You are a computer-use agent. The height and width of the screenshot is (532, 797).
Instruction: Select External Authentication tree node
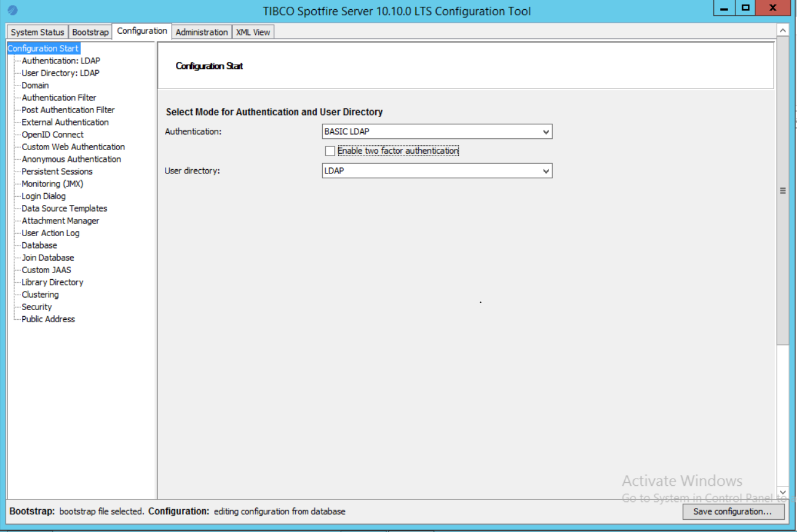point(65,122)
